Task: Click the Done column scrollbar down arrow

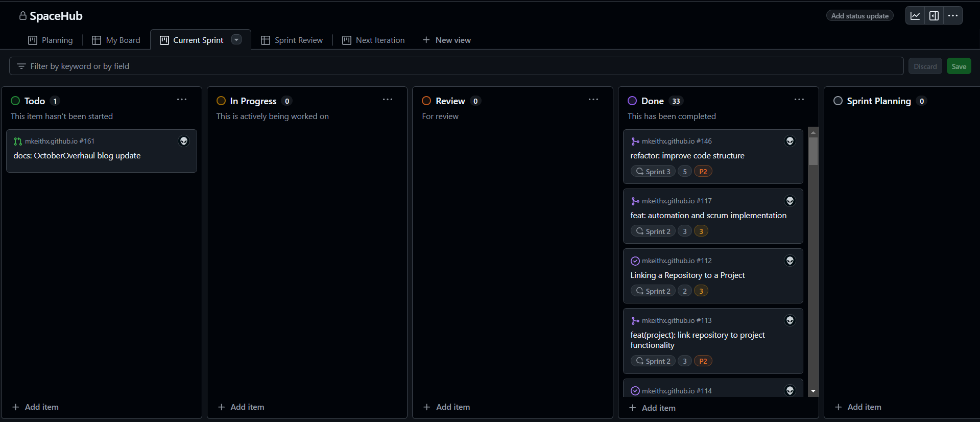Action: (x=814, y=391)
